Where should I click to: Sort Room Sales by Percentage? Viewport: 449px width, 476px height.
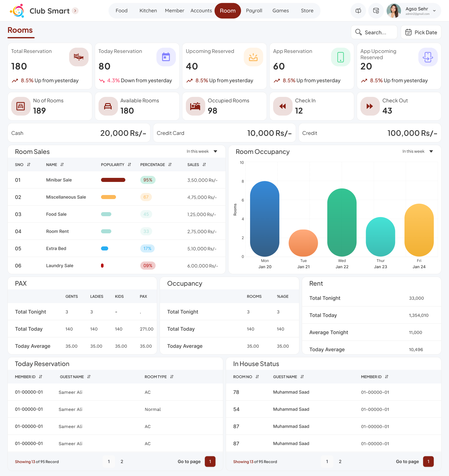point(170,164)
